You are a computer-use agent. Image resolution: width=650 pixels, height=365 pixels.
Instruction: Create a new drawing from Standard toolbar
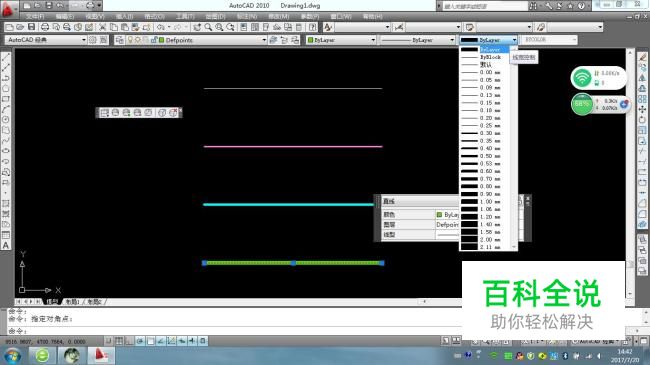coord(9,27)
